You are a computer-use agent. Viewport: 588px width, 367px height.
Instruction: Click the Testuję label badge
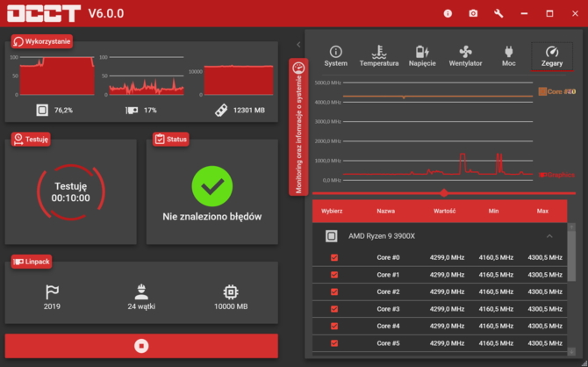point(31,140)
